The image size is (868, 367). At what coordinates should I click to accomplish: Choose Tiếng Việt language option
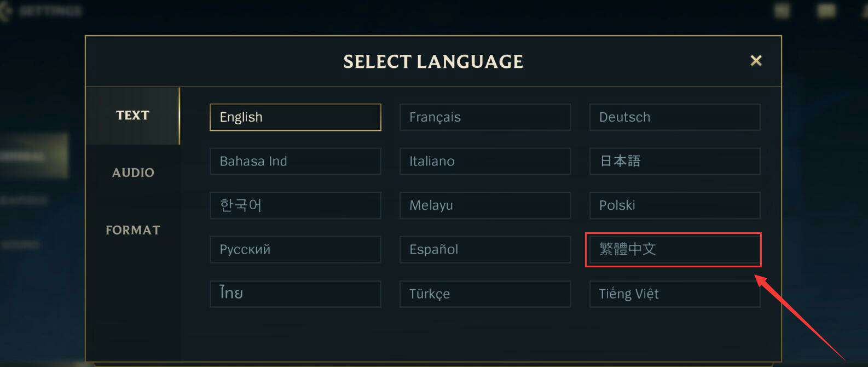click(674, 294)
